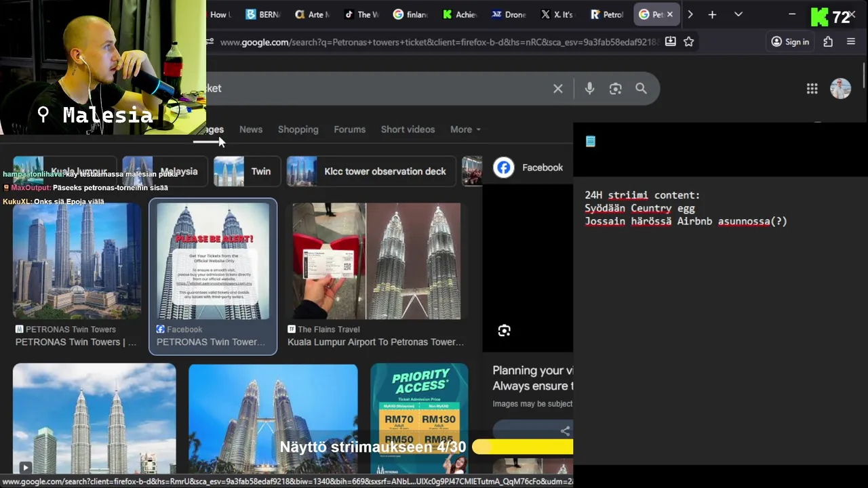
Task: Click the notepad document icon
Action: coord(591,141)
